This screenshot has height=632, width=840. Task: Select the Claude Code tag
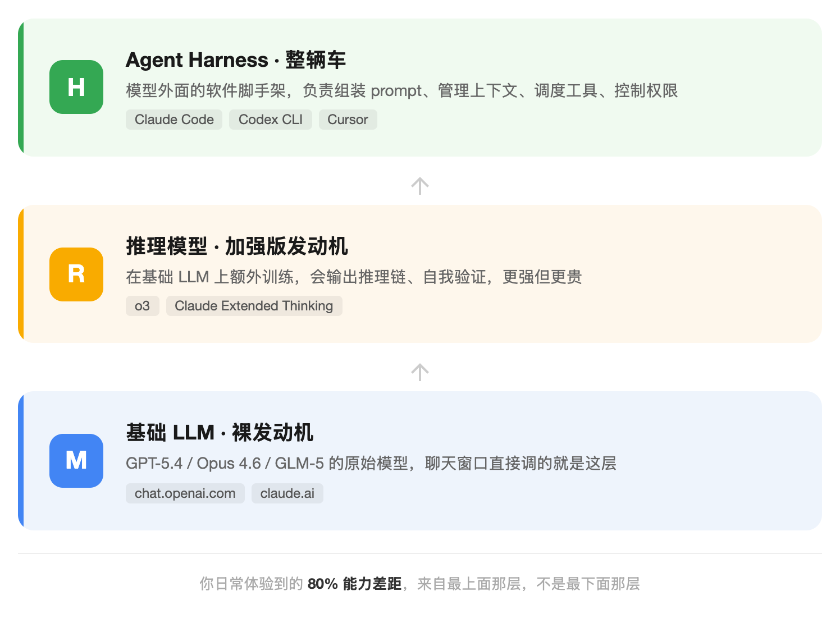[x=174, y=120]
